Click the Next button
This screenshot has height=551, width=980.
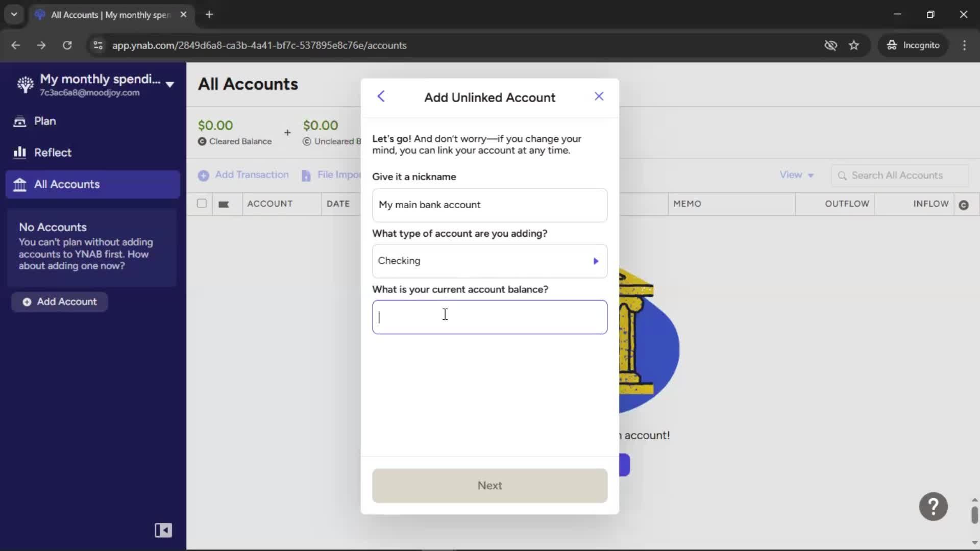pyautogui.click(x=489, y=485)
